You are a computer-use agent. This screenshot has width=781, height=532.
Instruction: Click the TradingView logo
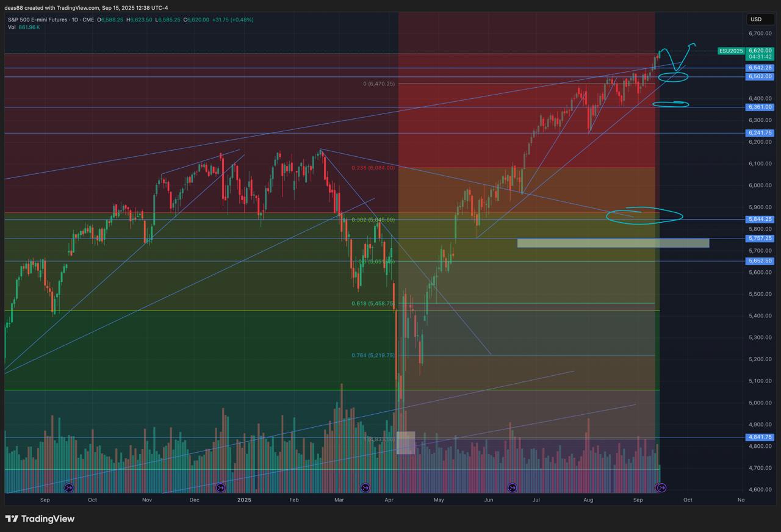click(x=40, y=519)
